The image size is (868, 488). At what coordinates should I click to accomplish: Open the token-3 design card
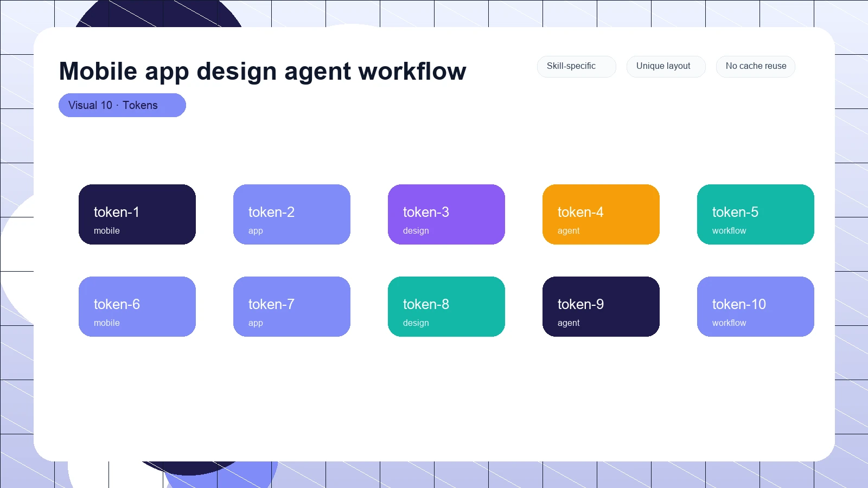point(446,214)
